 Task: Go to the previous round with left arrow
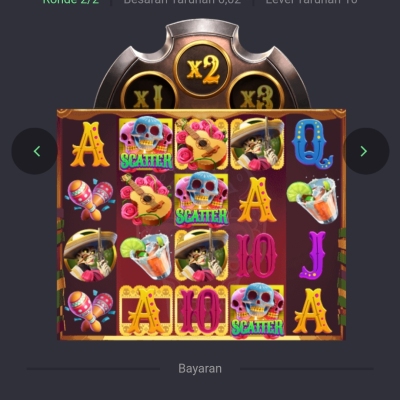point(34,151)
